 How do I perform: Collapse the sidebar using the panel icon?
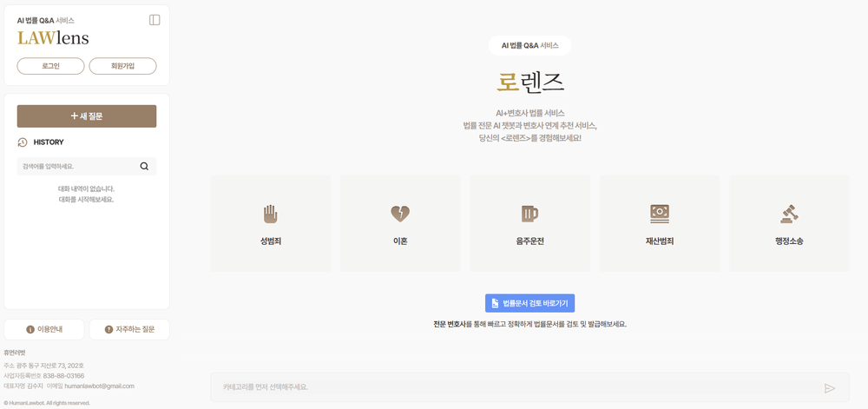coord(155,20)
